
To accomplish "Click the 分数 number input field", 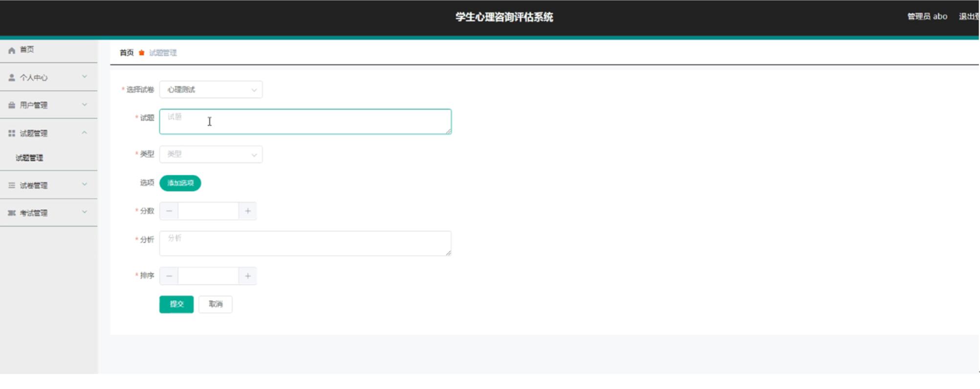I will (x=208, y=211).
